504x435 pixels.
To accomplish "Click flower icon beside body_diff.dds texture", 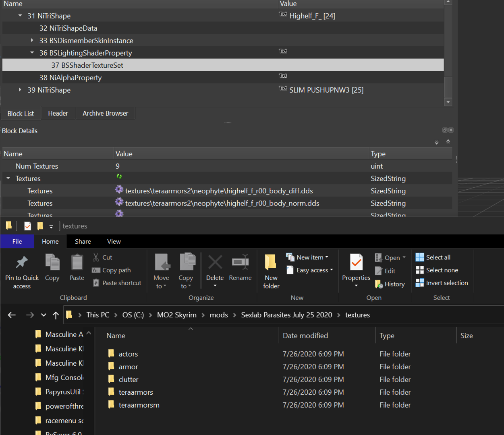I will point(119,189).
